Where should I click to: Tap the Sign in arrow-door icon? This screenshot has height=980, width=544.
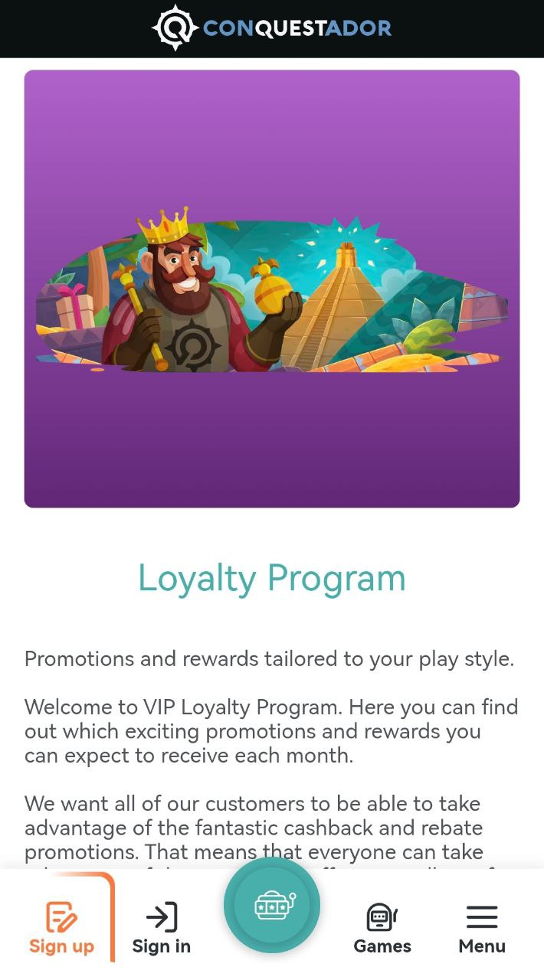(x=161, y=916)
